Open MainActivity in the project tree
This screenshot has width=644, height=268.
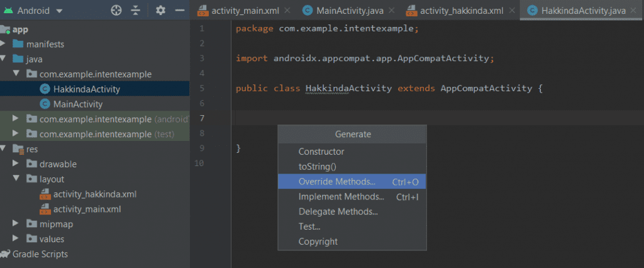[77, 104]
